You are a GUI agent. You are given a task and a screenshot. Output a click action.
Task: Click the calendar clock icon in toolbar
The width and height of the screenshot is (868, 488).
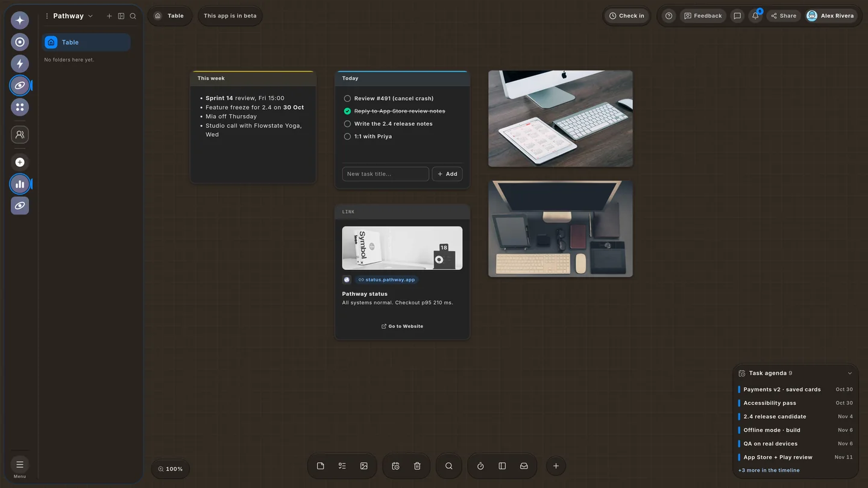point(395,466)
